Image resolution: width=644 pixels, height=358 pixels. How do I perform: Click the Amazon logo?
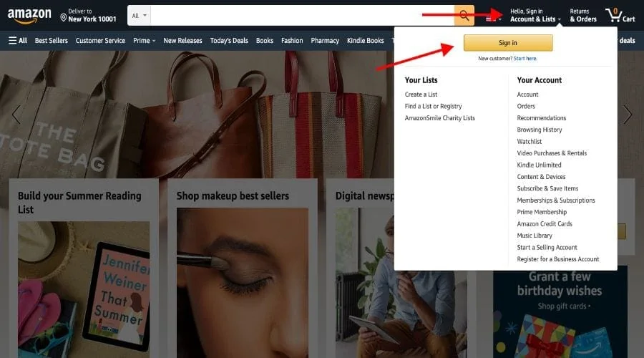(29, 16)
